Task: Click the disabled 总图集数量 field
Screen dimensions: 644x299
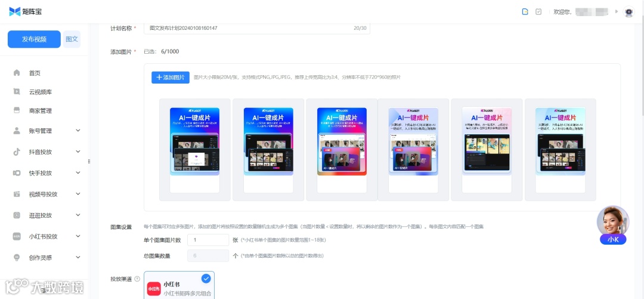Action: (208, 256)
